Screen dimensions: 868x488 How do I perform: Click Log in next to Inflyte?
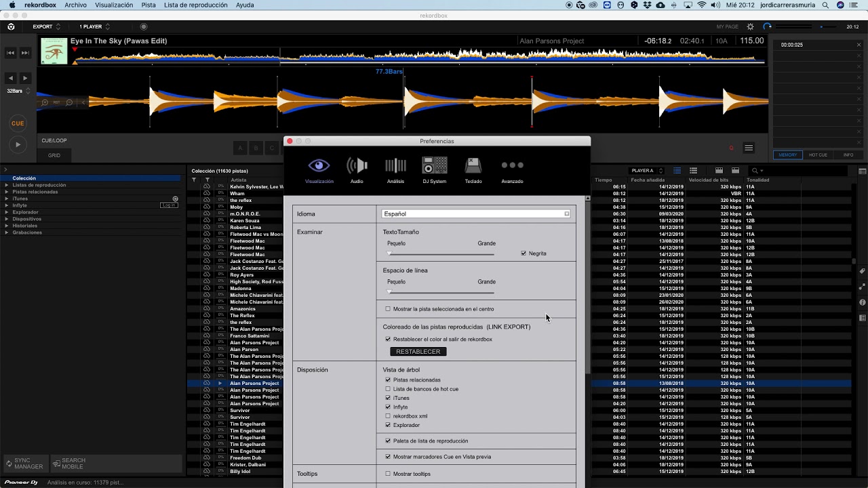[x=169, y=205]
